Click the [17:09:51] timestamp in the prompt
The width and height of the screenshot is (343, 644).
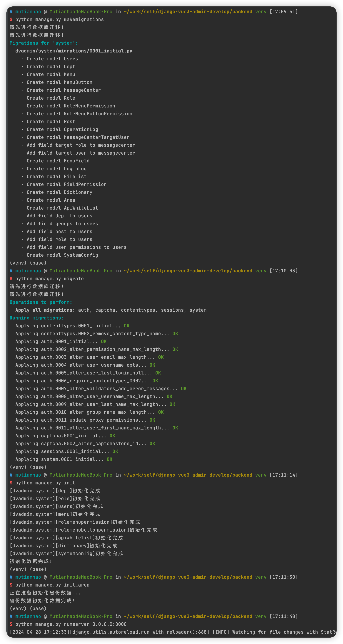284,12
